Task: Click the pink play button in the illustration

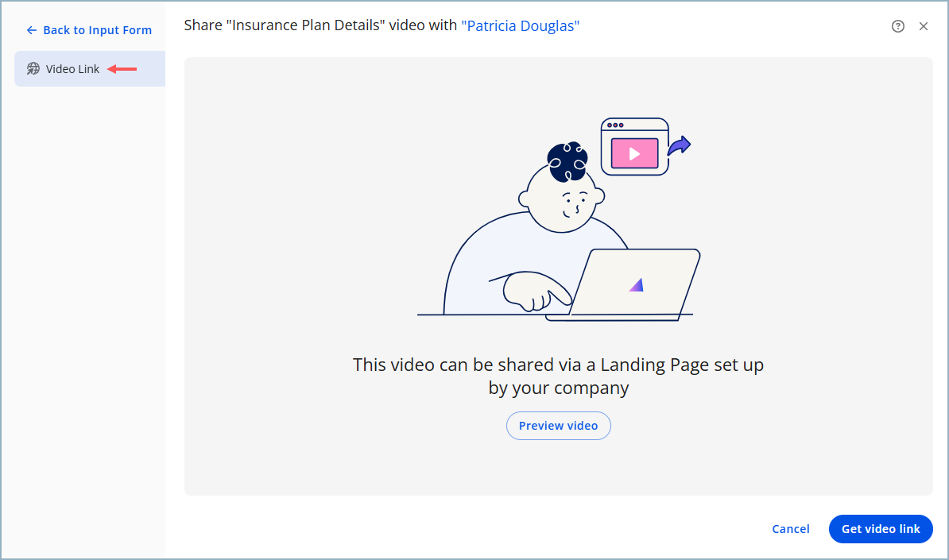Action: pyautogui.click(x=634, y=153)
